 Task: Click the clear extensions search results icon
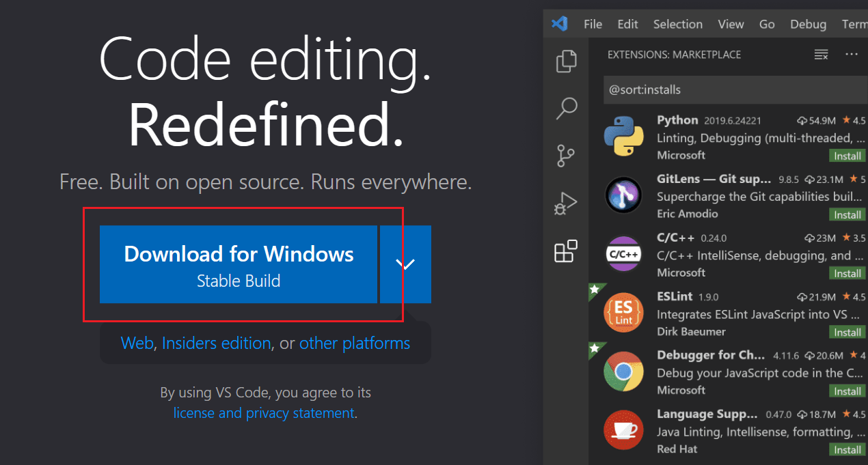click(x=822, y=55)
